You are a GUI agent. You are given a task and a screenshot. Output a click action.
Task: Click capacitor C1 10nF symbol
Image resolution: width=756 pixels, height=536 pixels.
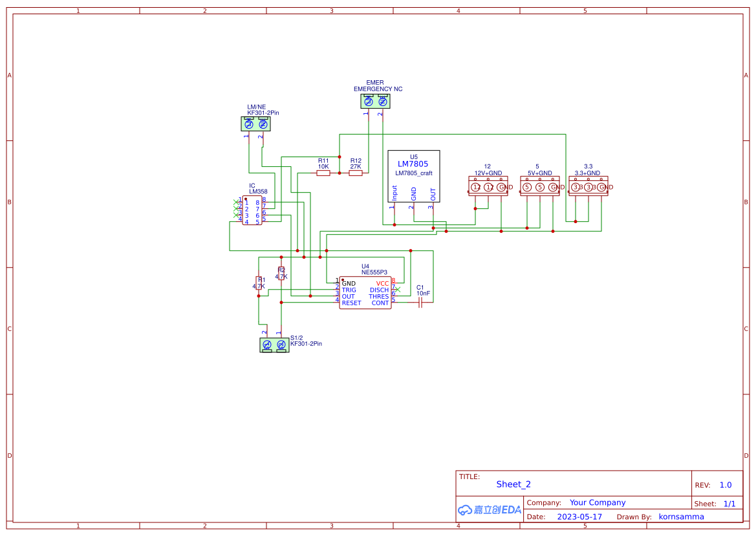420,303
